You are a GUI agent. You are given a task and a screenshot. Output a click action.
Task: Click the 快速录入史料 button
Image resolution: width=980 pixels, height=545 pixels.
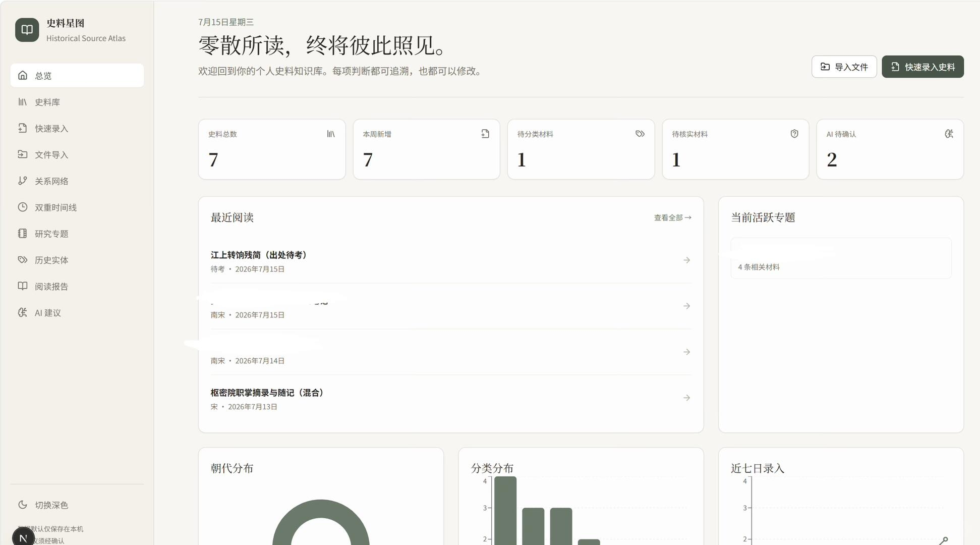[923, 67]
